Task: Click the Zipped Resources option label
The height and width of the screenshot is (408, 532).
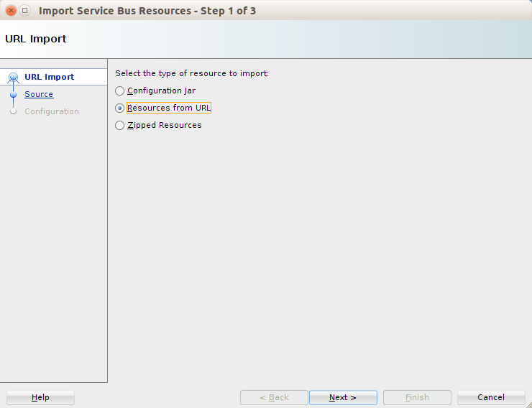Action: coord(165,126)
